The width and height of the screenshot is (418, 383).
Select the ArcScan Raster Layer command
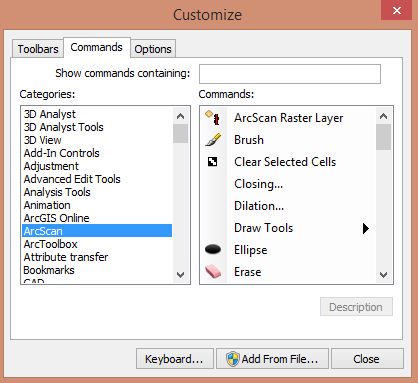pyautogui.click(x=289, y=118)
